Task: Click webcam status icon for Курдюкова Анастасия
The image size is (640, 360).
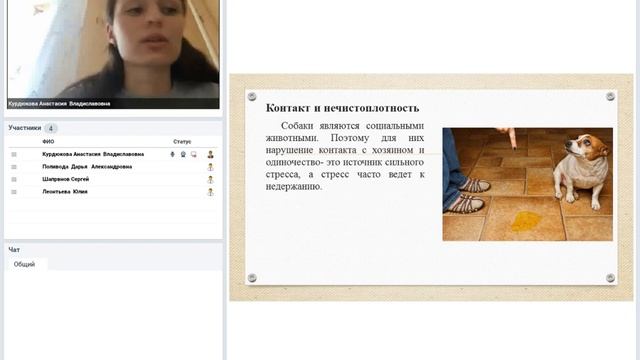Action: pos(183,154)
